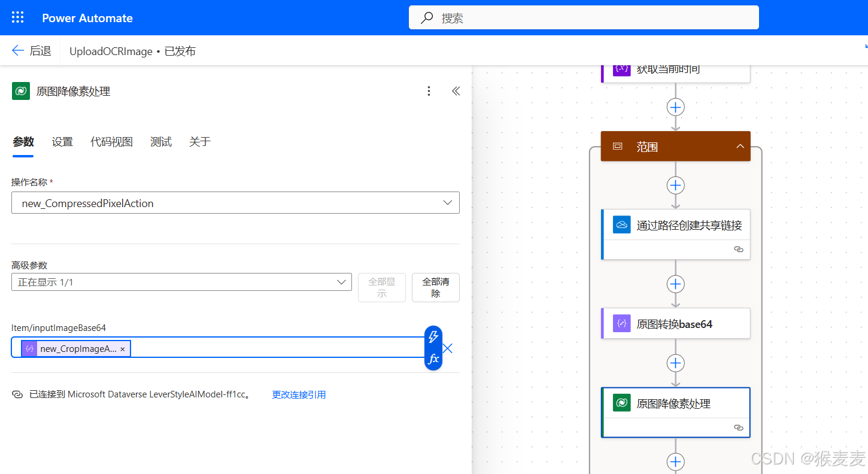Click the compose icon on 原图转换base64
868x474 pixels.
click(622, 324)
